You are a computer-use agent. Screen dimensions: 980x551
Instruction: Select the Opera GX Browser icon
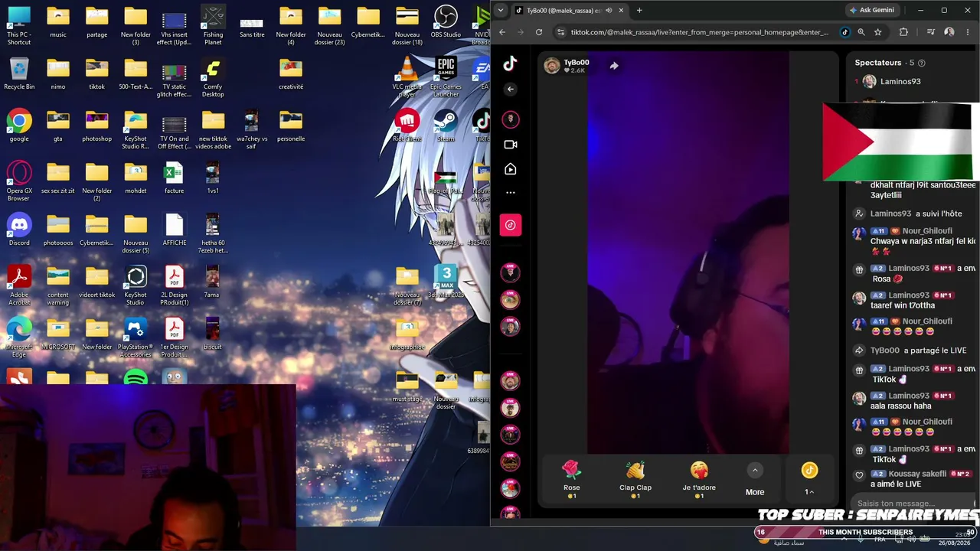click(19, 181)
